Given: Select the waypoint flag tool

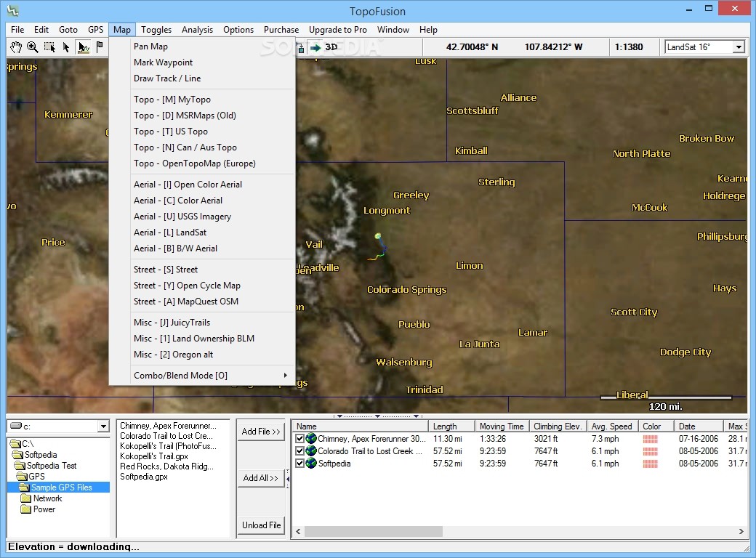Looking at the screenshot, I should [100, 46].
